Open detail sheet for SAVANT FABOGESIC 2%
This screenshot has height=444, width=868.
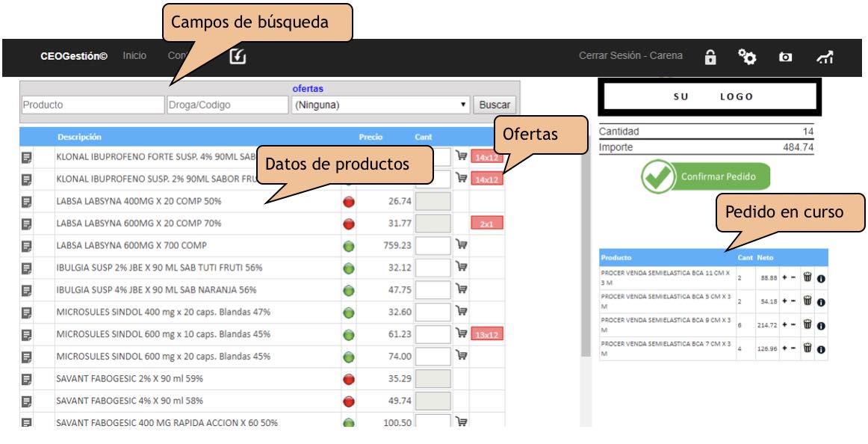click(27, 379)
